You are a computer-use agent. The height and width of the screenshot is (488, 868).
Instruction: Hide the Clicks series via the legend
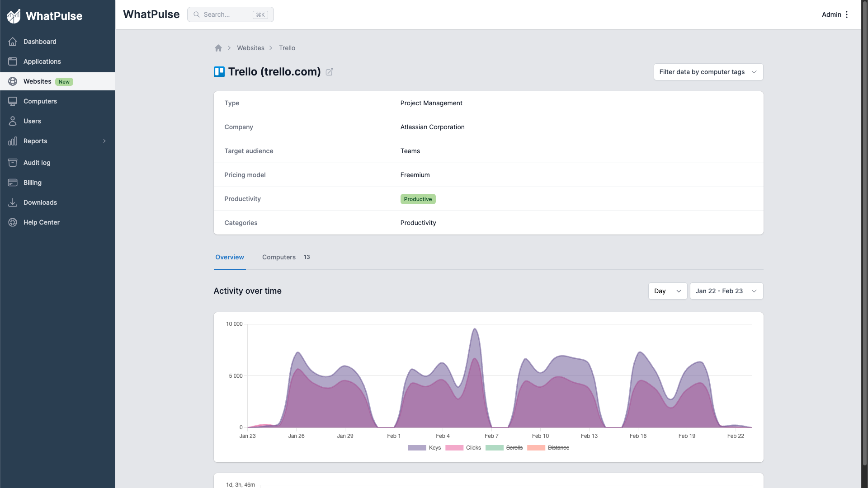pyautogui.click(x=473, y=448)
